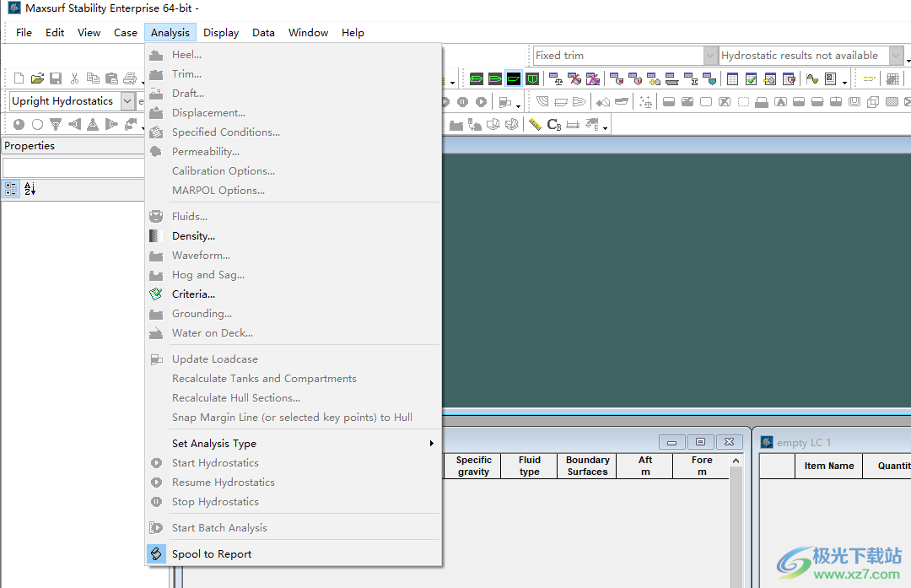911x588 pixels.
Task: Click the magenta crossed-out table icon
Action: pos(593,78)
